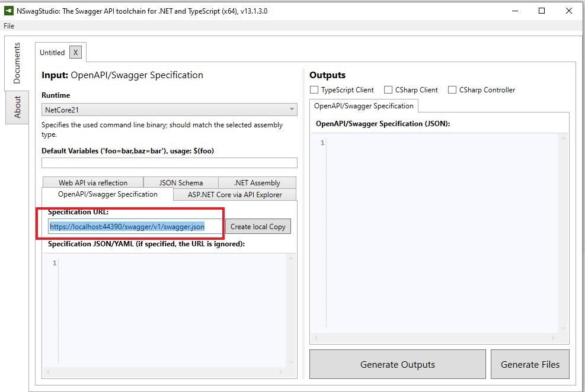Open the File menu

click(8, 26)
